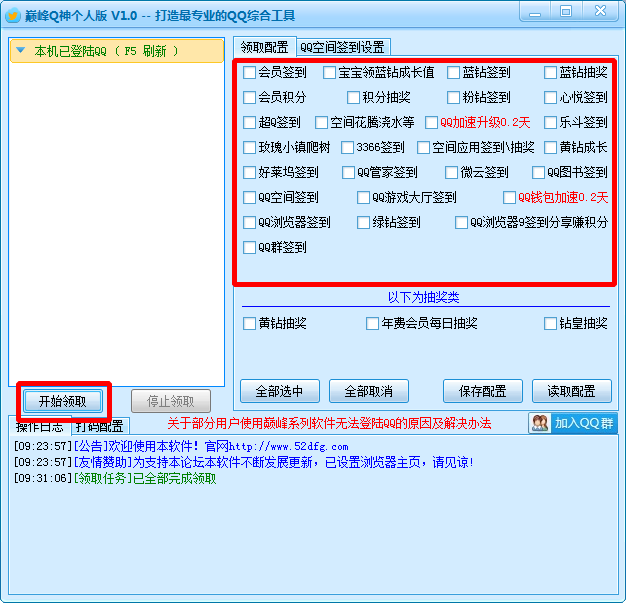Toggle the QQ钱包加速0.2天 checkbox
This screenshot has width=626, height=603.
(509, 197)
